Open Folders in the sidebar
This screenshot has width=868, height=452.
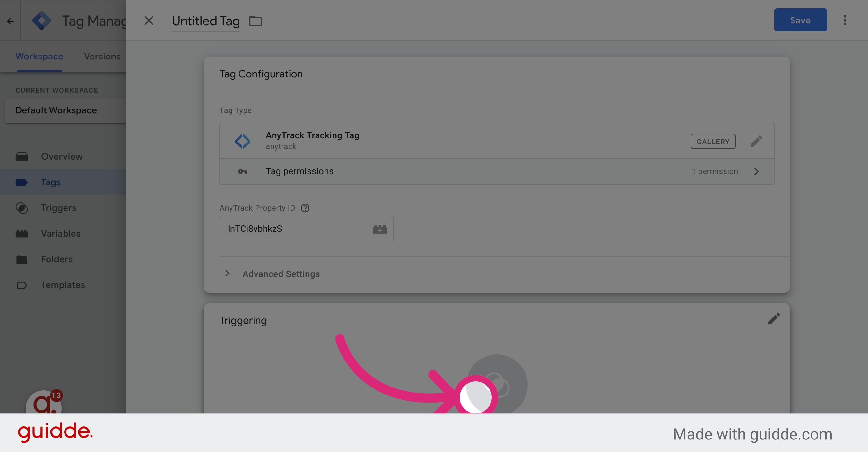pyautogui.click(x=63, y=259)
